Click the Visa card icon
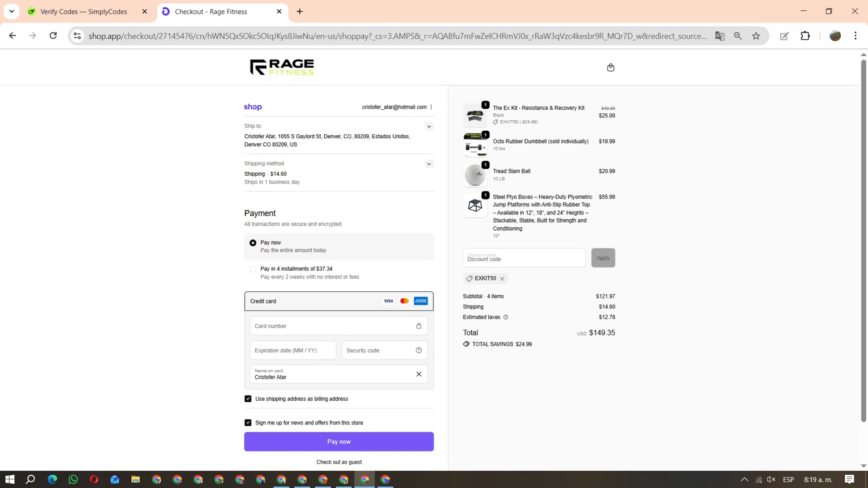 [x=388, y=301]
